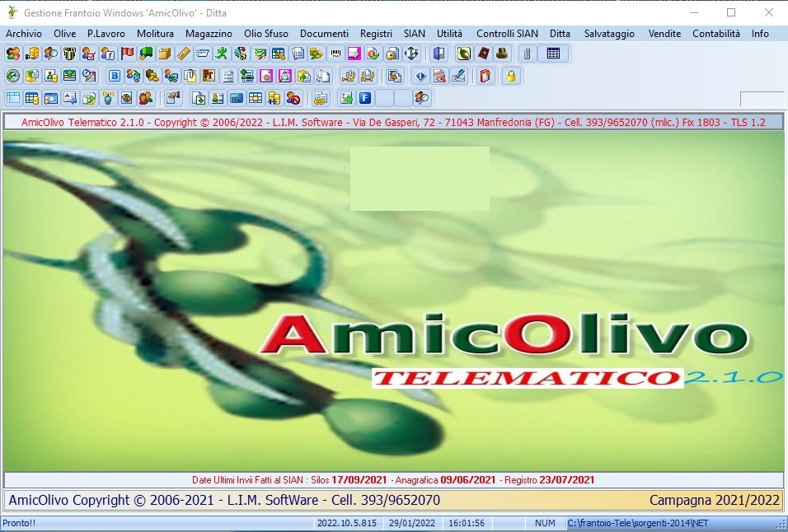Maximize the AmicOlivo window
788x532 pixels.
pos(730,12)
